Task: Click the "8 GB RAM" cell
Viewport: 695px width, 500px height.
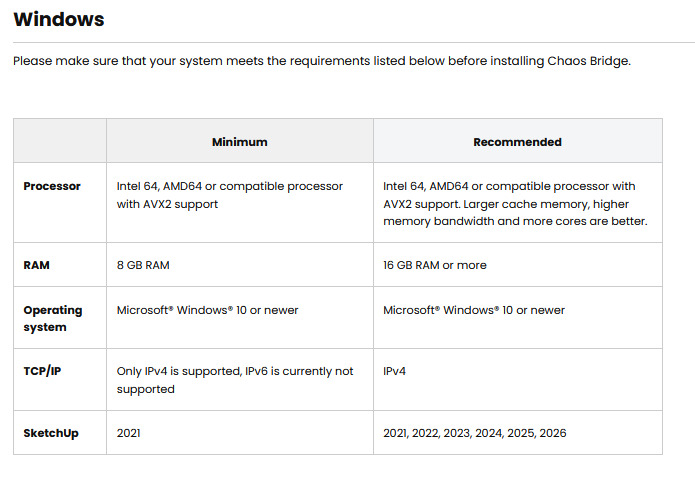Action: (142, 266)
